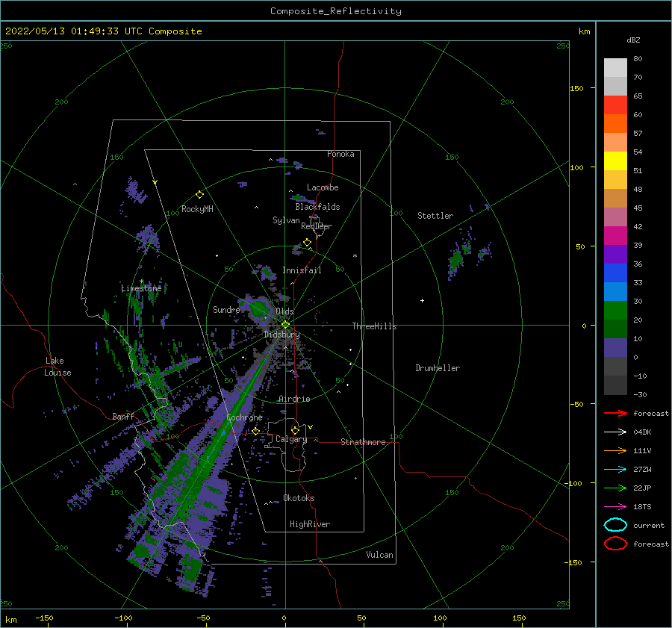Viewport: 672px width, 628px height.
Task: Click the green 22JP arrow icon
Action: pos(615,488)
